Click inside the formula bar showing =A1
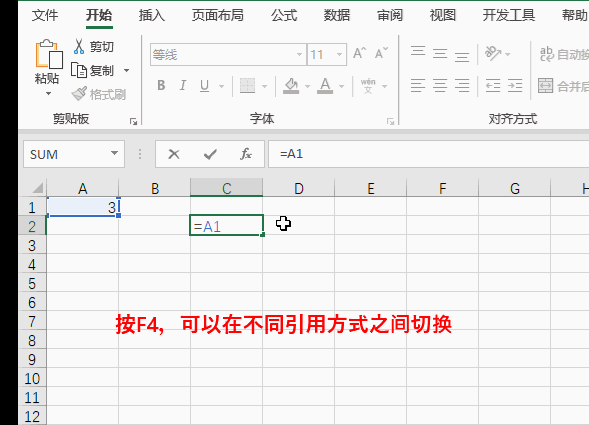This screenshot has height=425, width=589. [429, 154]
